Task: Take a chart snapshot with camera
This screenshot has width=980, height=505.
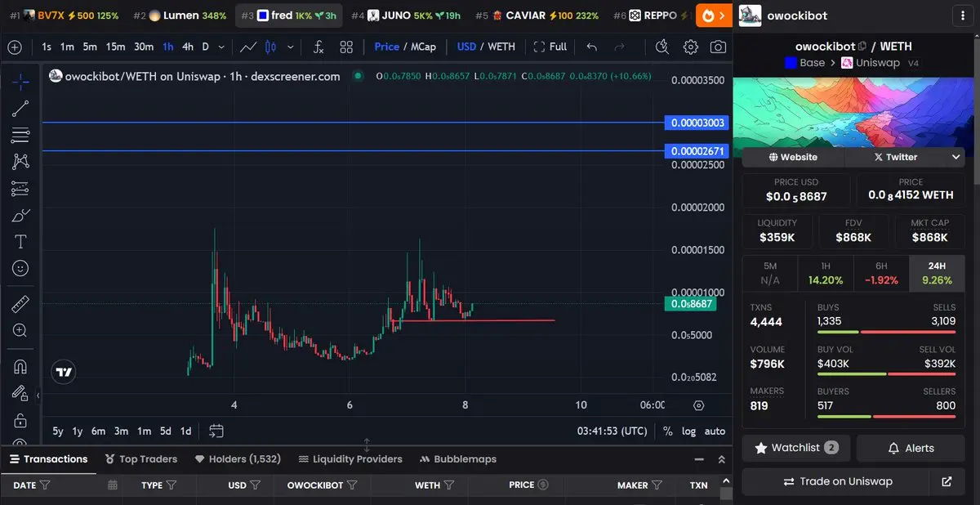Action: (x=718, y=47)
